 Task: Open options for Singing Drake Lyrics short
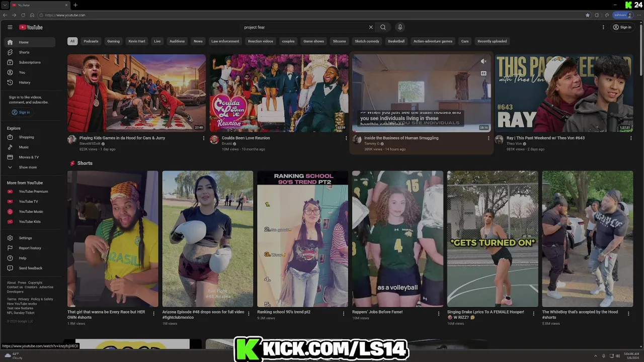click(533, 314)
